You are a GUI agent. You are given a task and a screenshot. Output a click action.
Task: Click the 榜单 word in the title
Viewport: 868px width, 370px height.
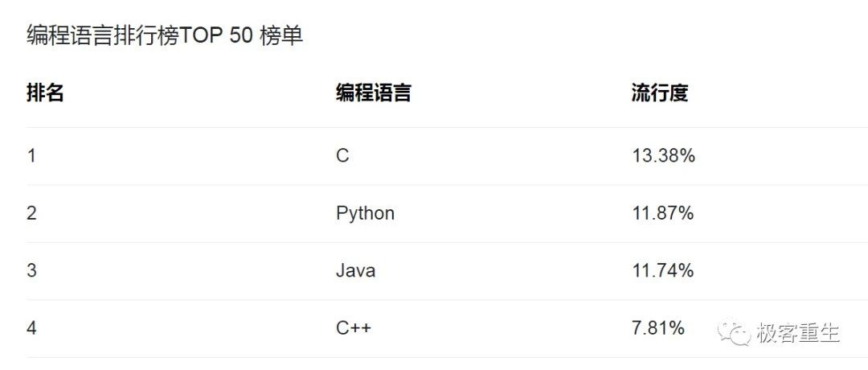282,36
